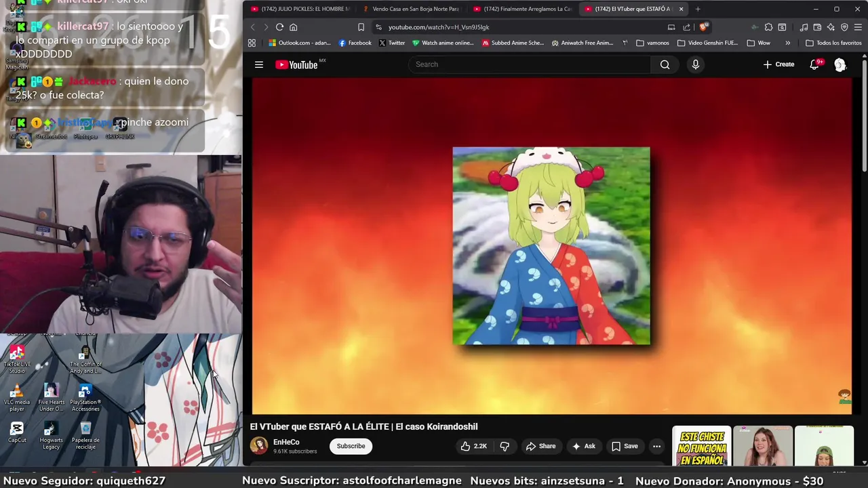
Task: Focus the YouTube Search input field
Action: click(529, 64)
